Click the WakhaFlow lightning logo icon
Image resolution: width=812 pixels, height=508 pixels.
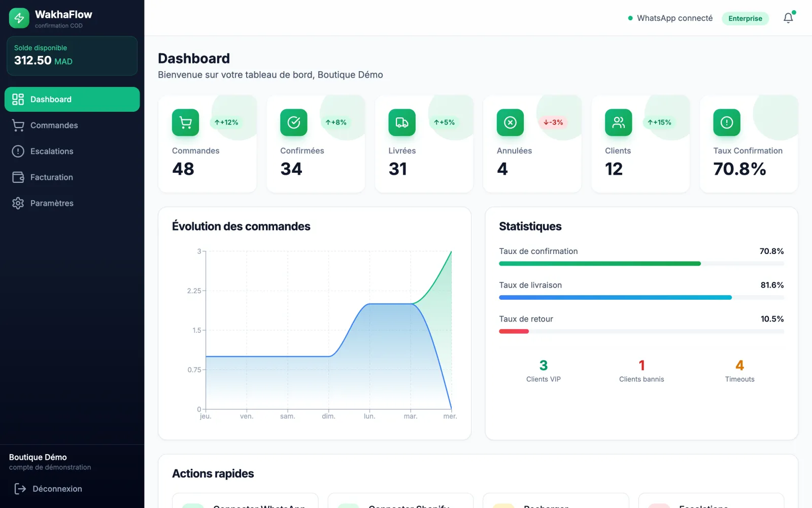19,18
